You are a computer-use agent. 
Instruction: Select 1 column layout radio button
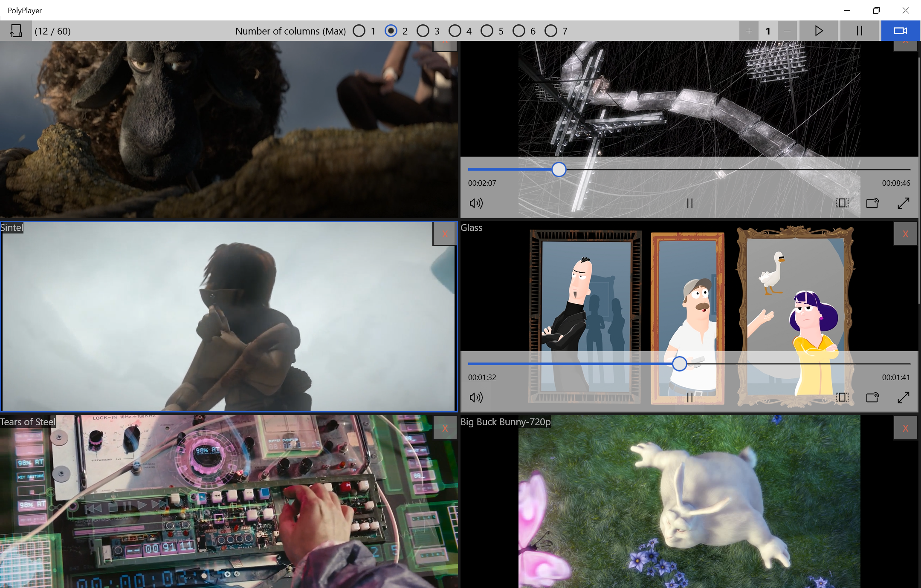[359, 31]
